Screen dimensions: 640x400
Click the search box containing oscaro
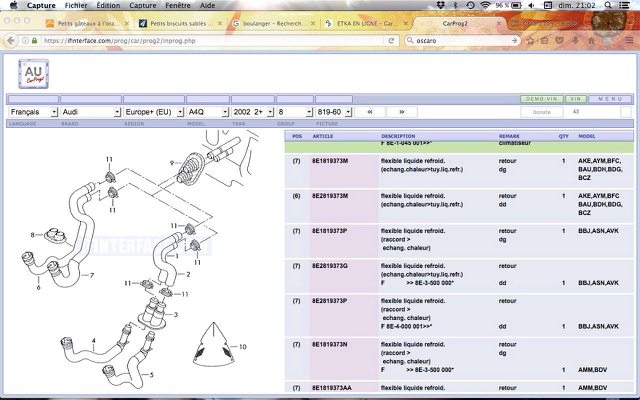462,40
